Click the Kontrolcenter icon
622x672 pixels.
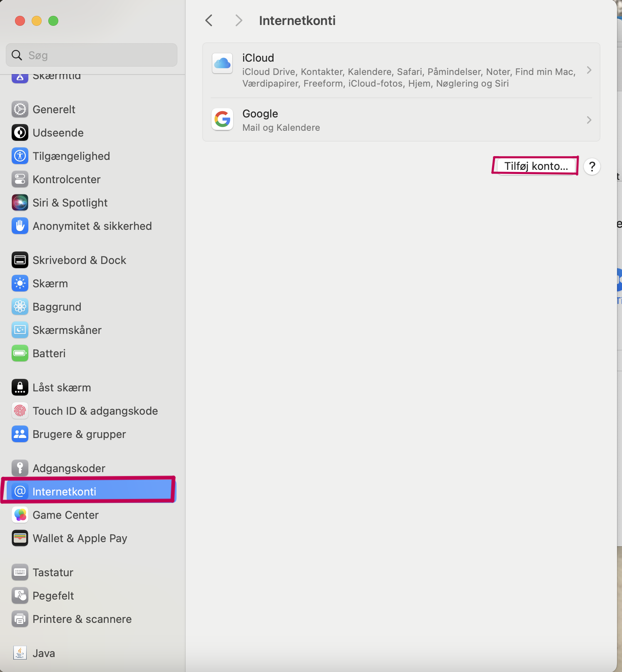coord(20,179)
